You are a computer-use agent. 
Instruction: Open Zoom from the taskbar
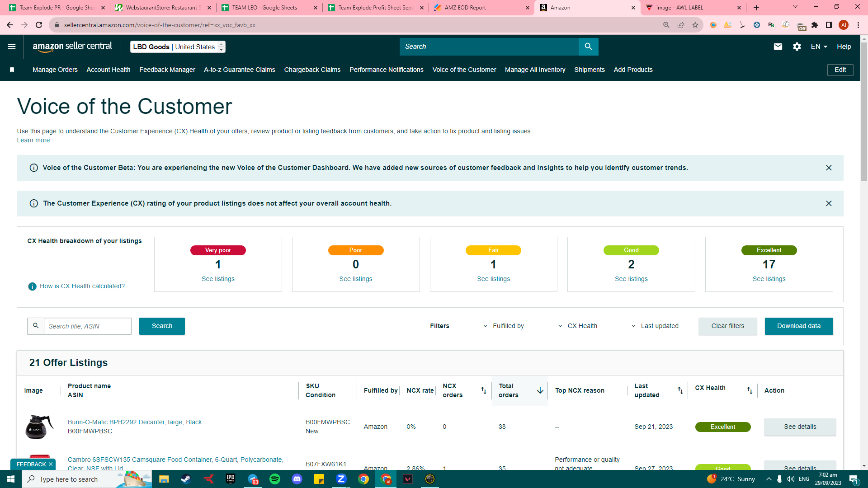pyautogui.click(x=341, y=479)
